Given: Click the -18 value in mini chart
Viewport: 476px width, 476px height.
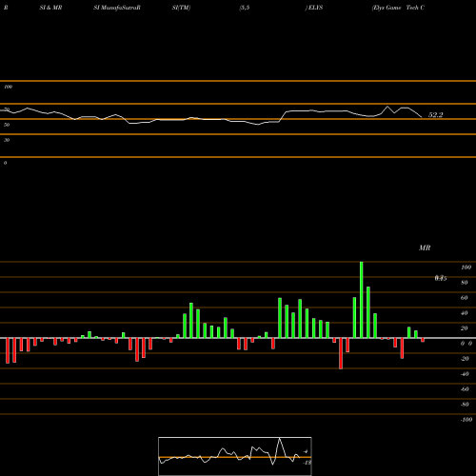Looking at the screenshot, I should (307, 463).
